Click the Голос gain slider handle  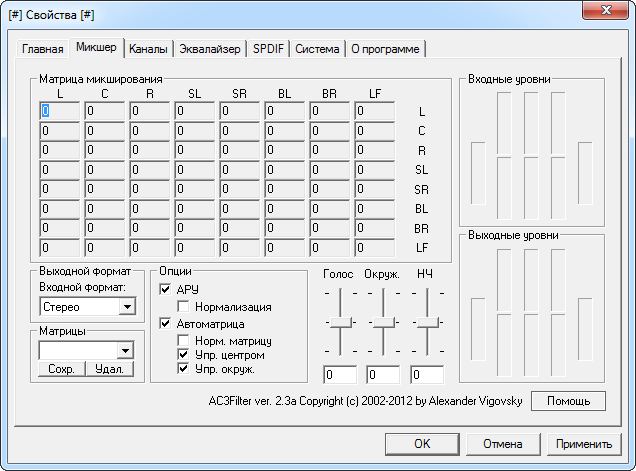341,322
